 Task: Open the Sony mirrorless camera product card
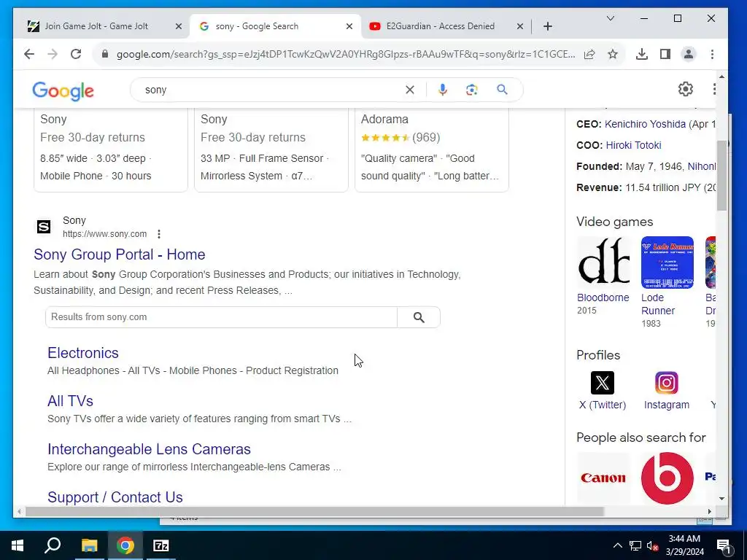click(271, 150)
